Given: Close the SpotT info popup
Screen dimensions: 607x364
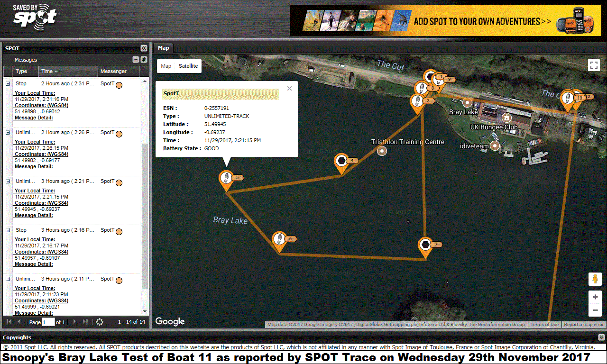Looking at the screenshot, I should 289,88.
